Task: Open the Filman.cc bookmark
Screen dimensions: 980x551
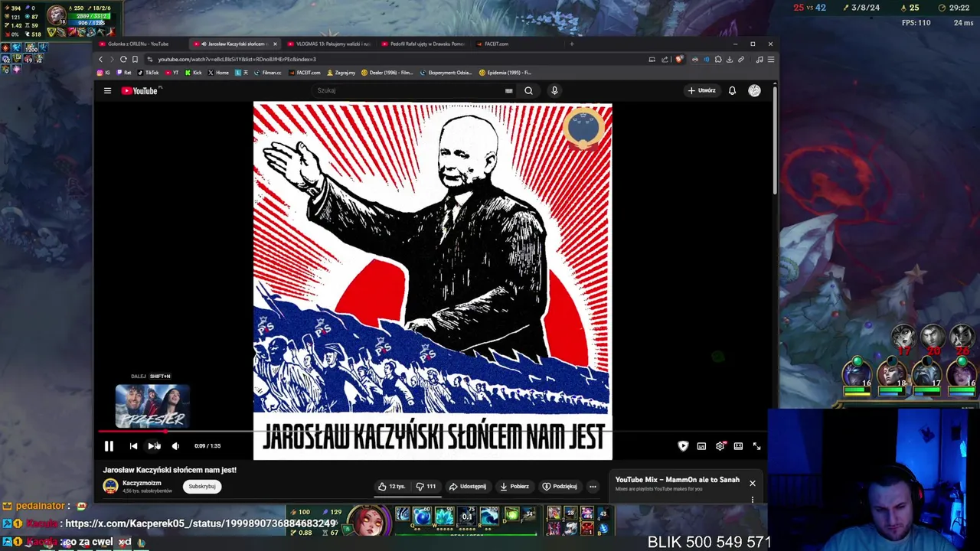Action: [268, 73]
